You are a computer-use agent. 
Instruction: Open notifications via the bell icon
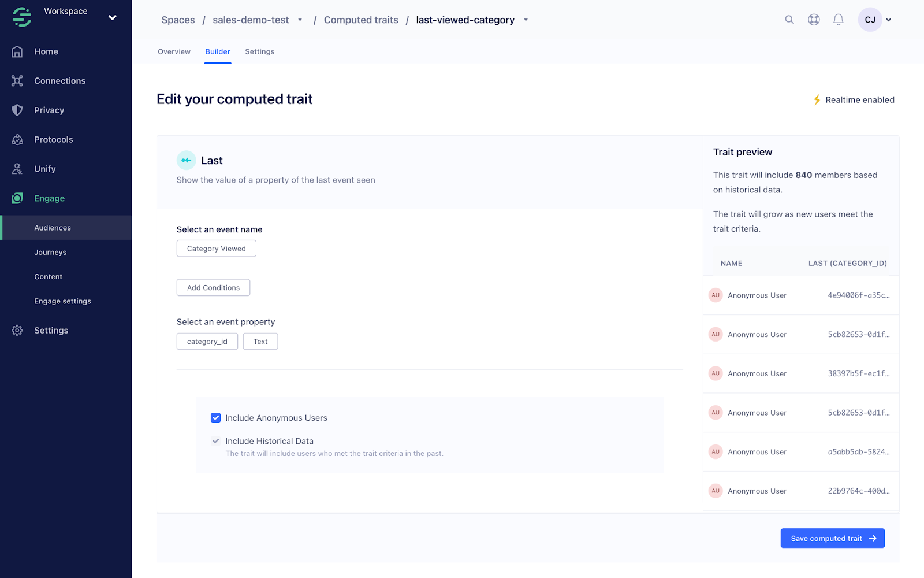click(838, 19)
